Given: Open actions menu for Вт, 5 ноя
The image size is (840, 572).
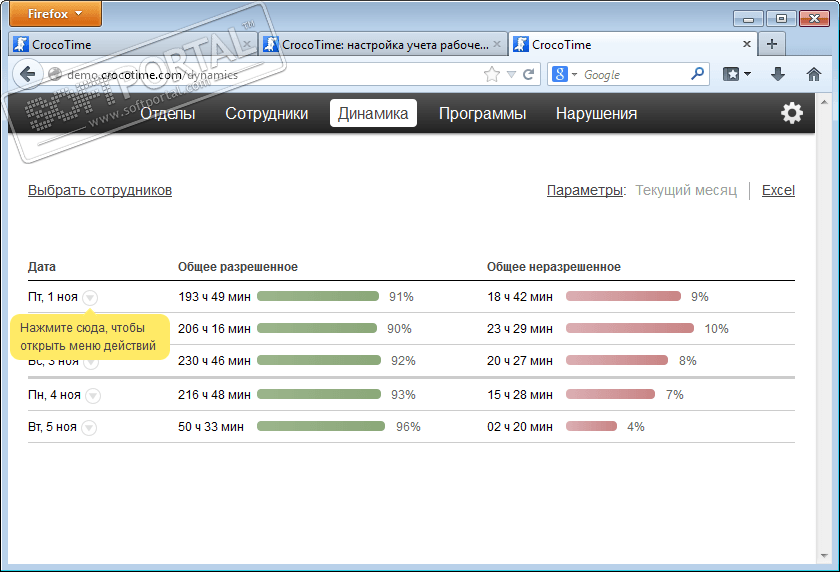Looking at the screenshot, I should (89, 428).
